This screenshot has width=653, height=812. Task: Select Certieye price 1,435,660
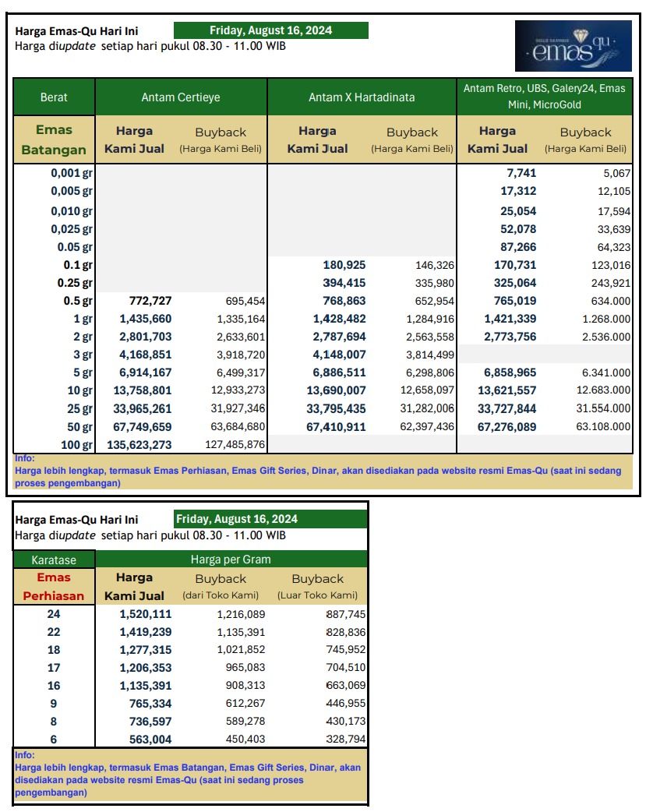146,319
